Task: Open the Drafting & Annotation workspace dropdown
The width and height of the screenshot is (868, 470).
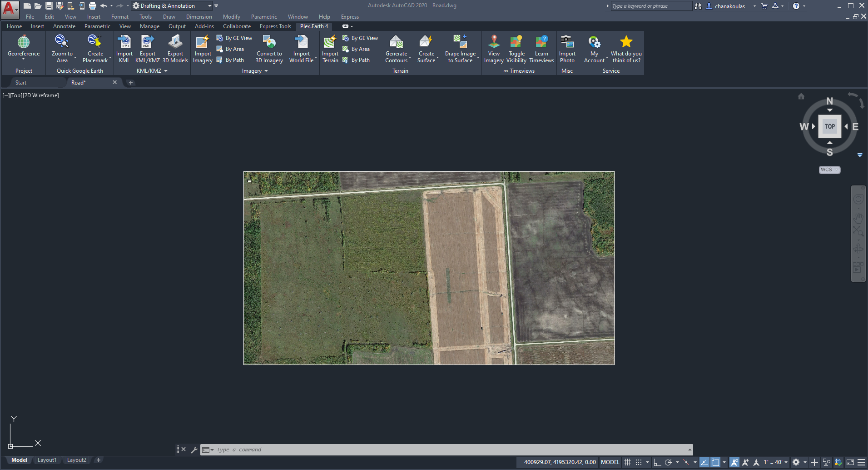Action: click(210, 6)
